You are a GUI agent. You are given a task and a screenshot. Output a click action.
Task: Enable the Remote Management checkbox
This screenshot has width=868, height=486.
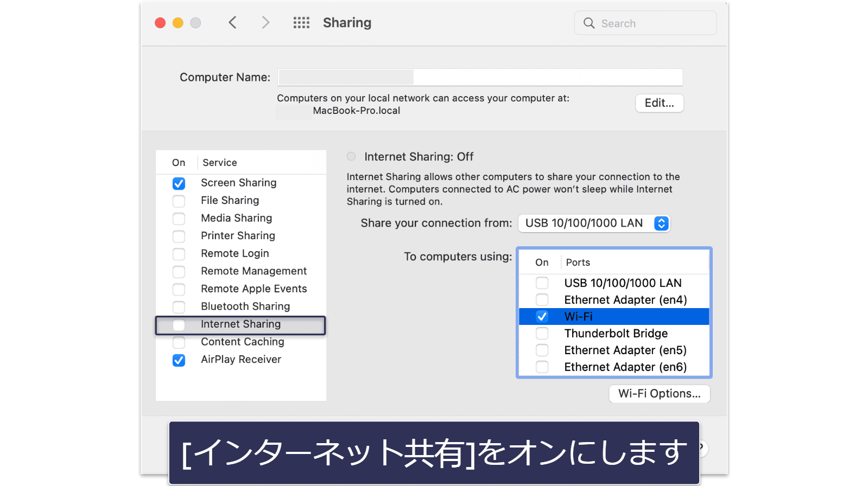179,272
